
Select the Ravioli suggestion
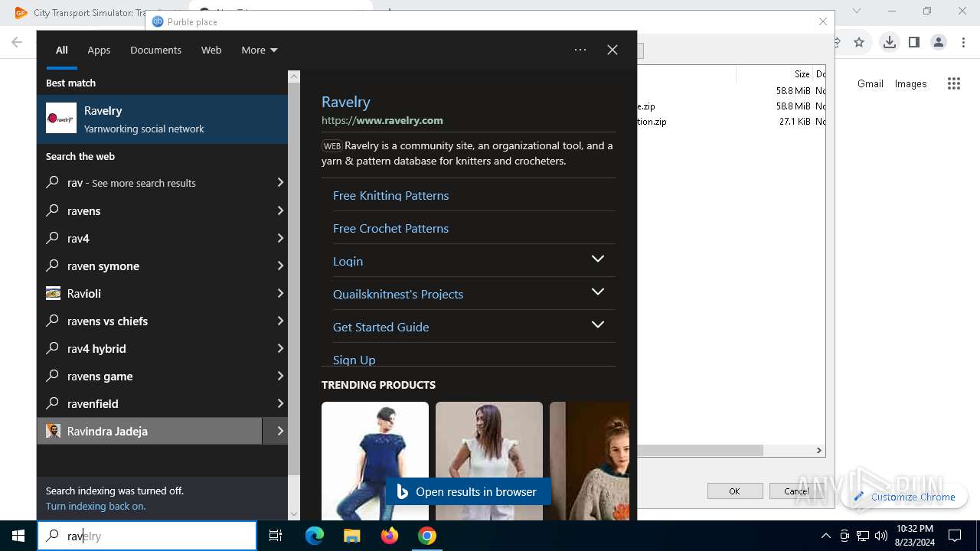[149, 293]
